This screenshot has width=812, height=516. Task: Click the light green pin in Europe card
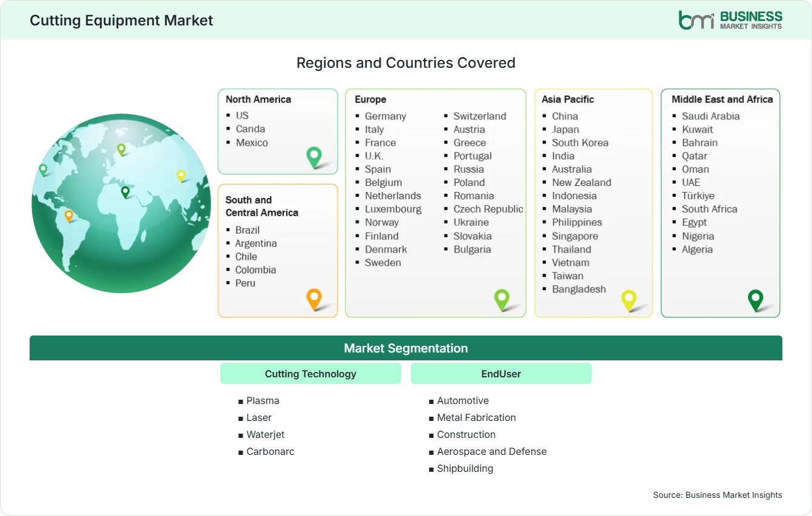click(502, 300)
